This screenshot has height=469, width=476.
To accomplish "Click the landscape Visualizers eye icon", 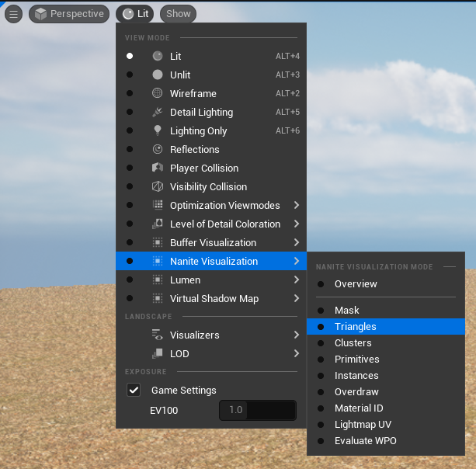I will coord(158,335).
